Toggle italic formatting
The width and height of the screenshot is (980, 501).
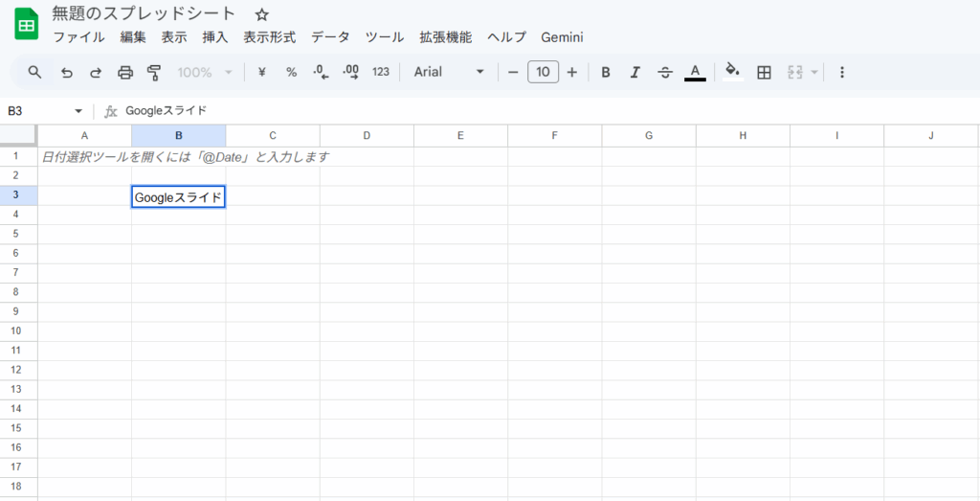[x=635, y=72]
